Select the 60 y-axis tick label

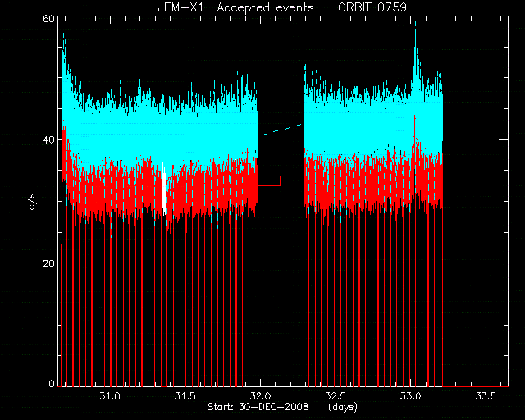point(48,18)
